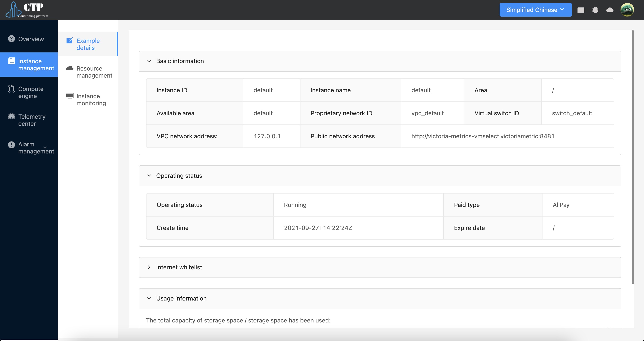Click the Telemetry center gauge icon

click(12, 116)
